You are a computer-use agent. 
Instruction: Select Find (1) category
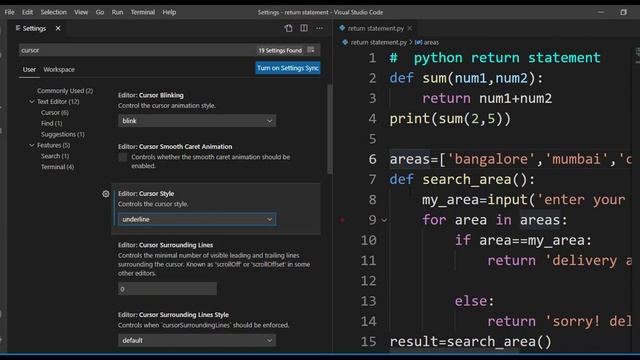tap(51, 123)
